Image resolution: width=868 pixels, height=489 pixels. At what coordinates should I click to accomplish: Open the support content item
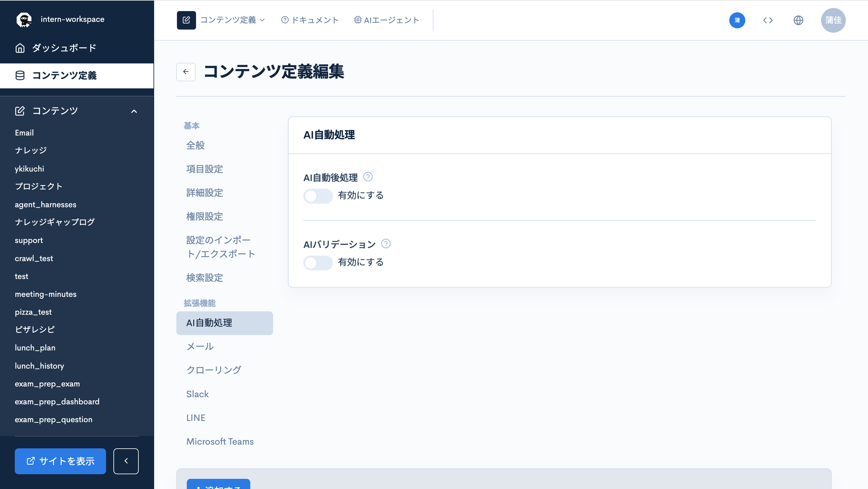[x=29, y=240]
